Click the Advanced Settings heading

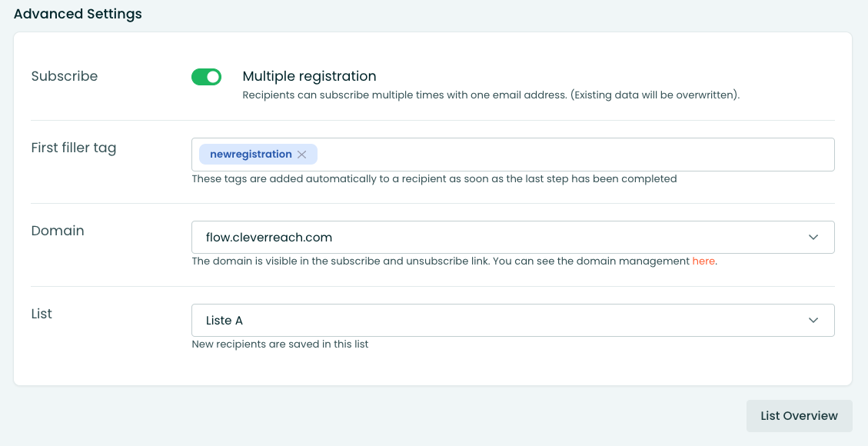78,14
